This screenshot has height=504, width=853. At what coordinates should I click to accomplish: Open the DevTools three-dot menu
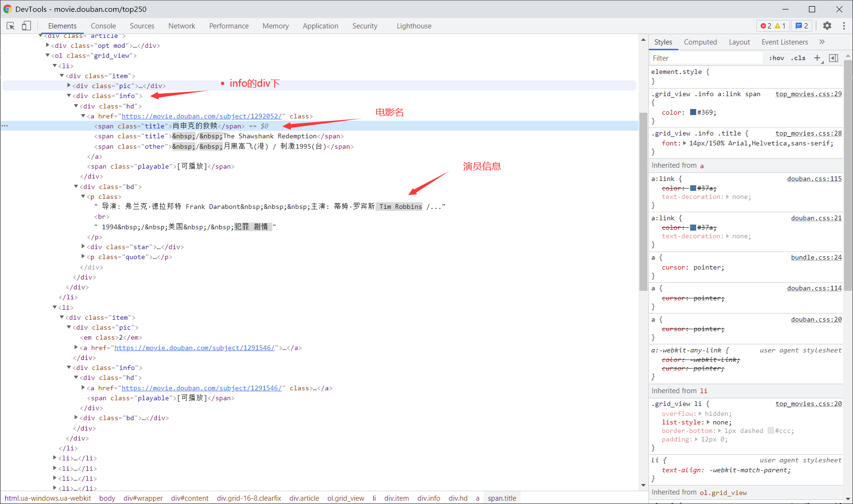(844, 26)
